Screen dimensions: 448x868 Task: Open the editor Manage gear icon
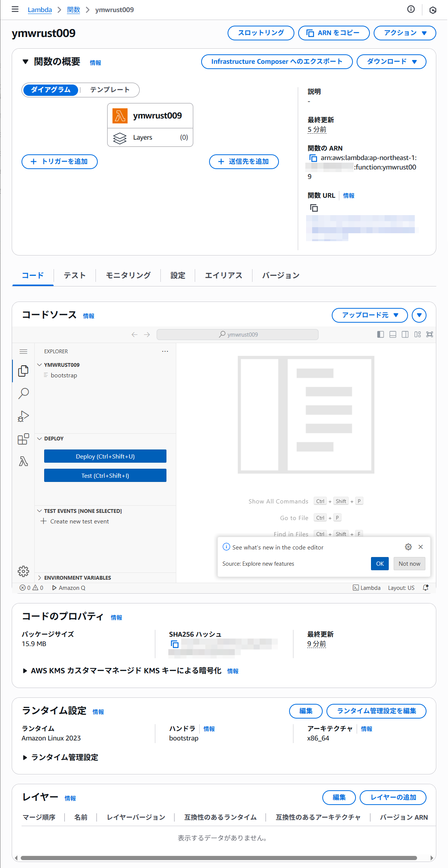click(23, 571)
